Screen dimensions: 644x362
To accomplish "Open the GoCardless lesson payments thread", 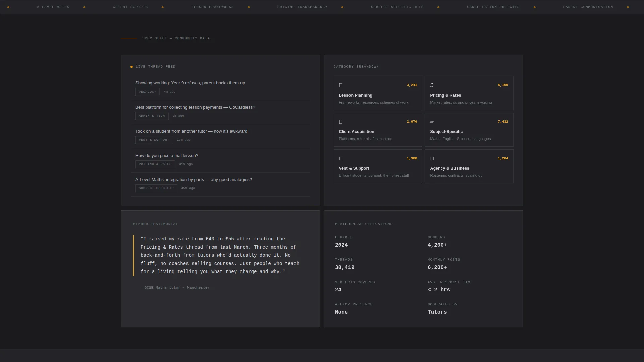I will (195, 107).
